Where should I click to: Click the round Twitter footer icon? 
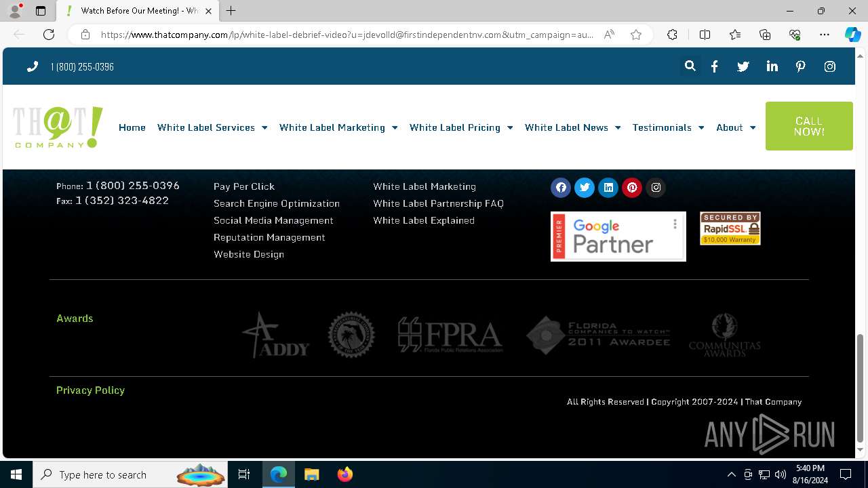point(585,188)
